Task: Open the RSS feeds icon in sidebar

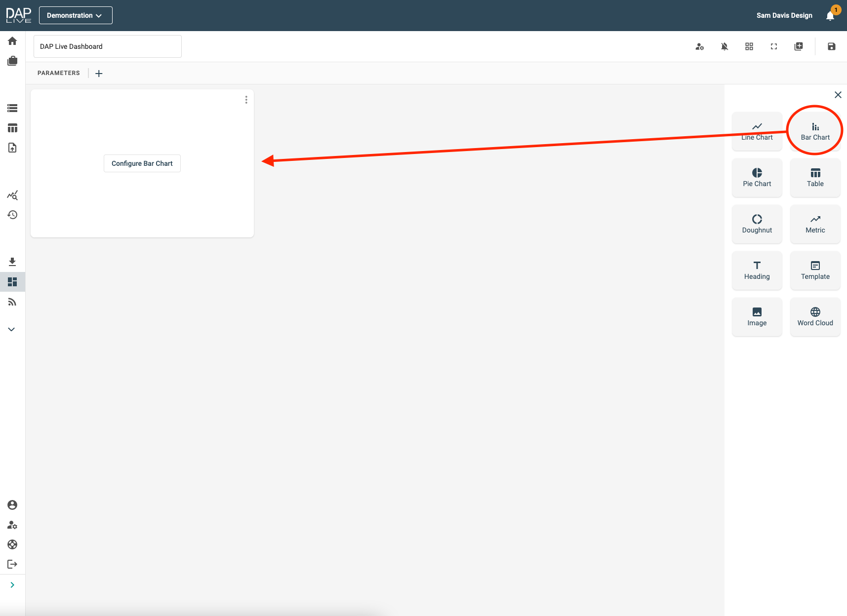Action: [12, 302]
